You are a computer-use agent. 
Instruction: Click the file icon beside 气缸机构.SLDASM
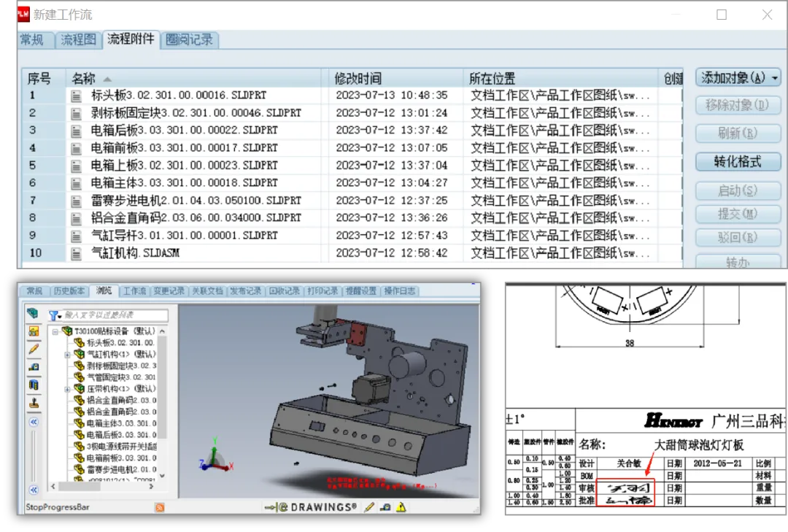76,253
